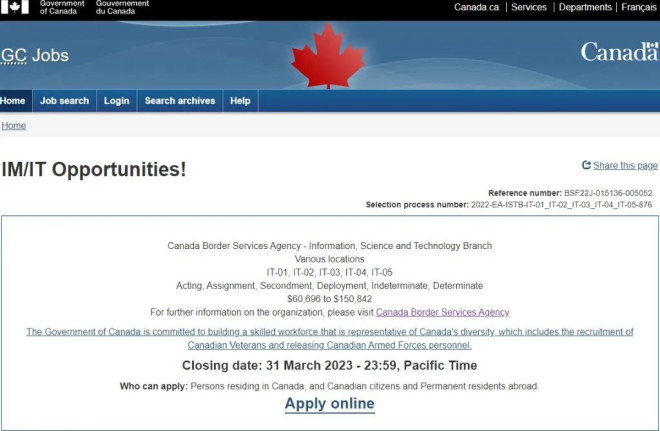Image resolution: width=660 pixels, height=431 pixels.
Task: Click the Share this page link text
Action: tap(625, 165)
